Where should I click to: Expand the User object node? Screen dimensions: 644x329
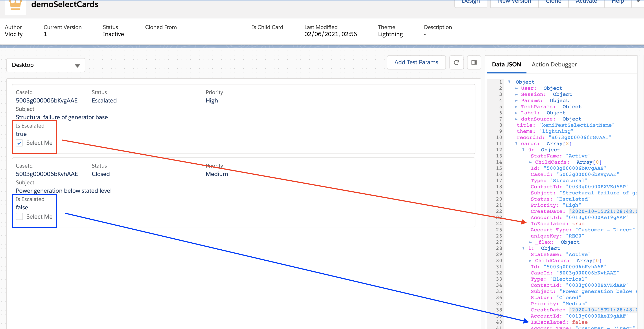516,88
